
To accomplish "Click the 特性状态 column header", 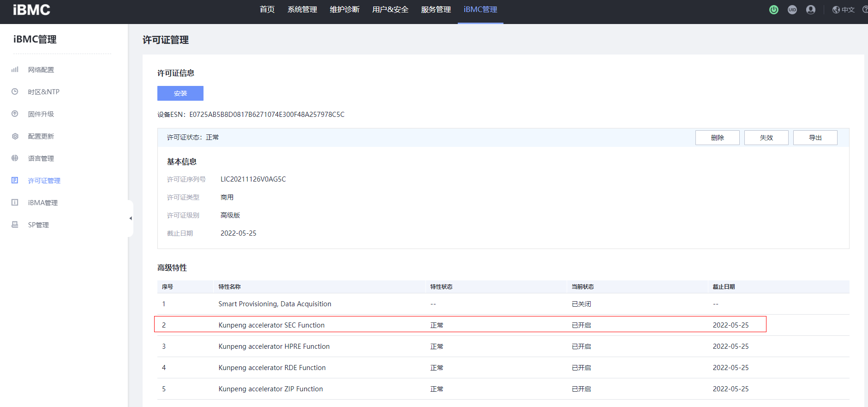I will [441, 287].
